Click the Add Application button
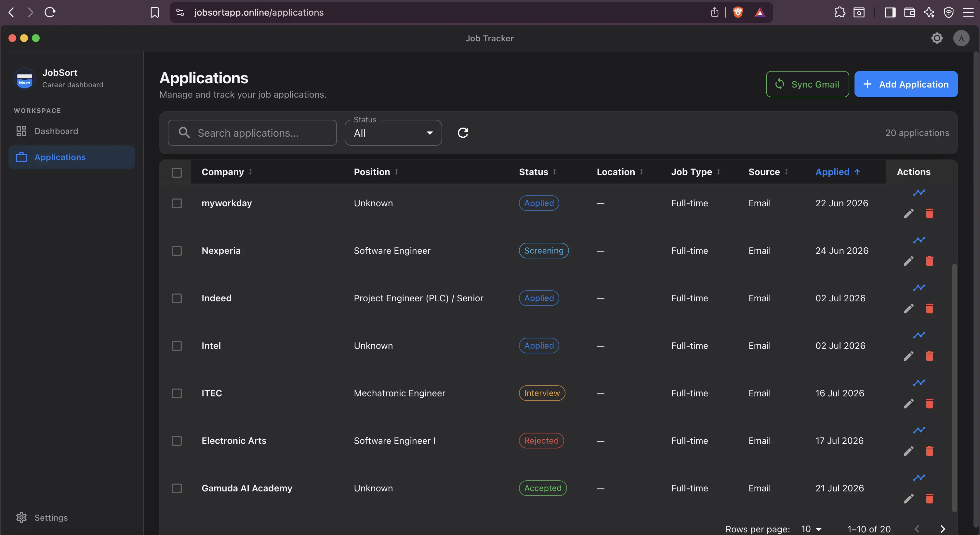 click(x=906, y=84)
